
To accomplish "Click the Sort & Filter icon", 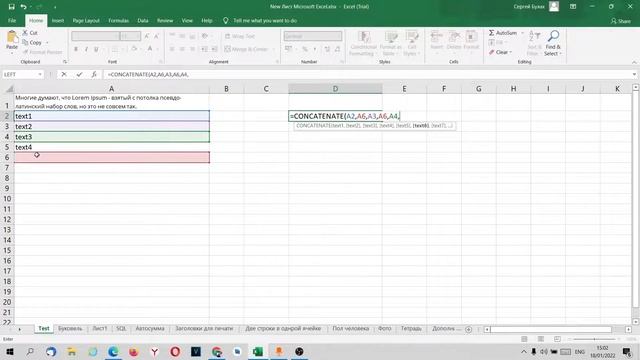I will [x=534, y=36].
